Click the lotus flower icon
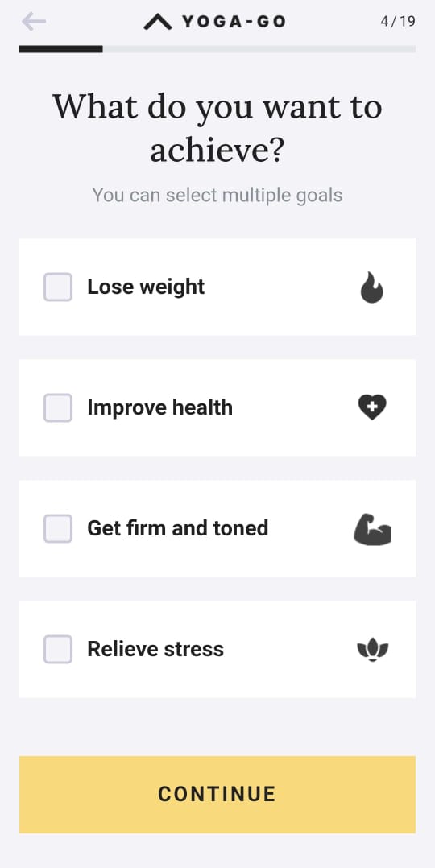Screen dimensions: 435x868 (372, 649)
